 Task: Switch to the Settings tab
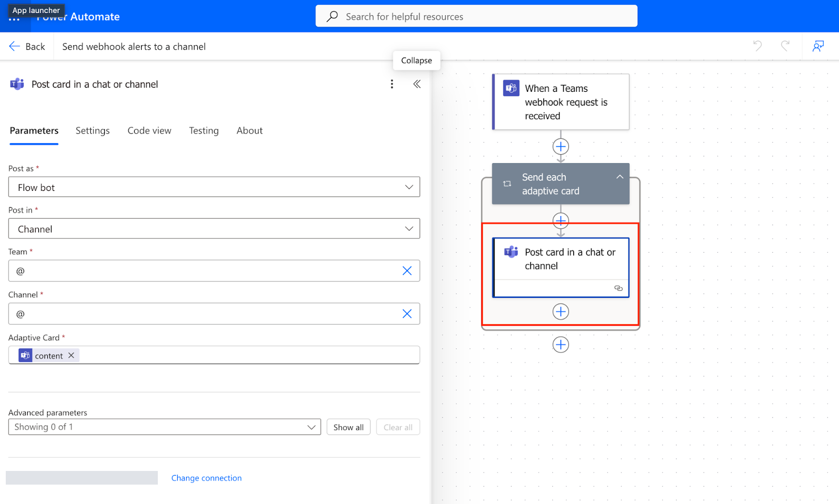(x=93, y=131)
